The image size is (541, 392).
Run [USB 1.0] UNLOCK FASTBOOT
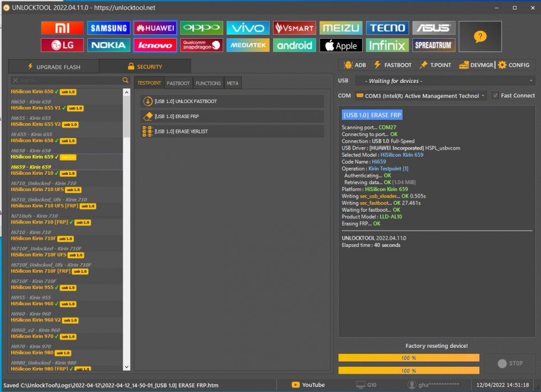pyautogui.click(x=232, y=101)
